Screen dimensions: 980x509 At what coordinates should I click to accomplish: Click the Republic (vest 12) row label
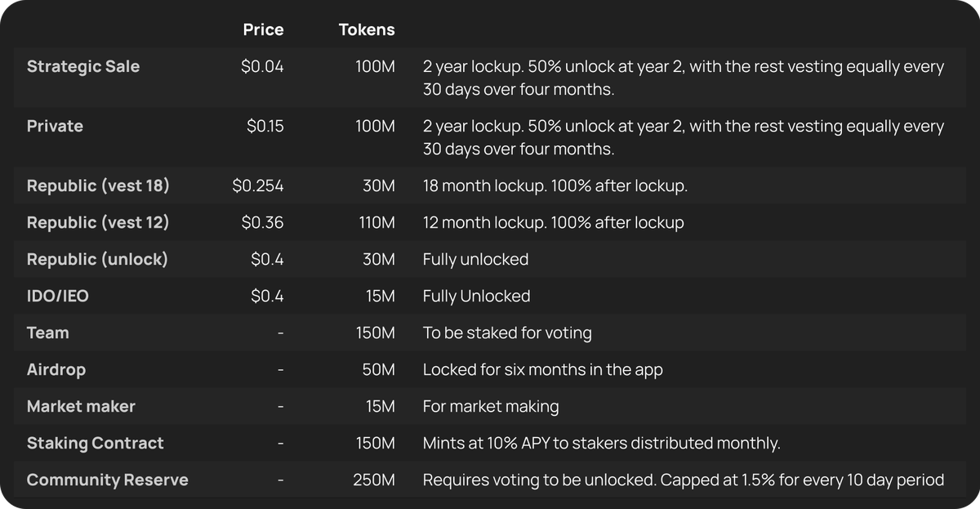[x=98, y=222]
